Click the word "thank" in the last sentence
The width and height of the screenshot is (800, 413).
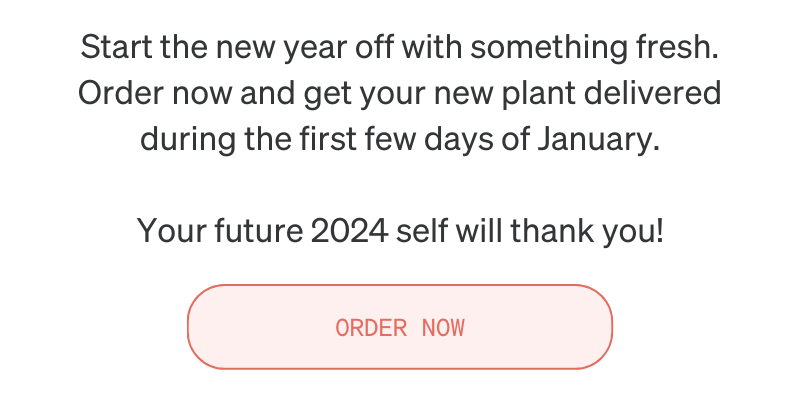point(552,231)
